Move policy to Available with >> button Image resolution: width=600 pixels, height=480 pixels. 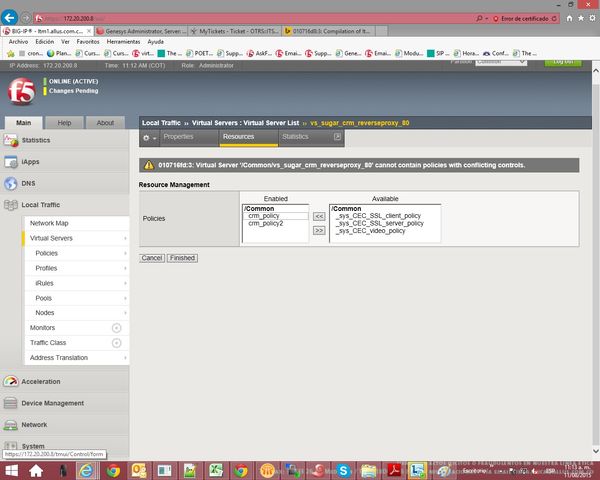[x=319, y=230]
